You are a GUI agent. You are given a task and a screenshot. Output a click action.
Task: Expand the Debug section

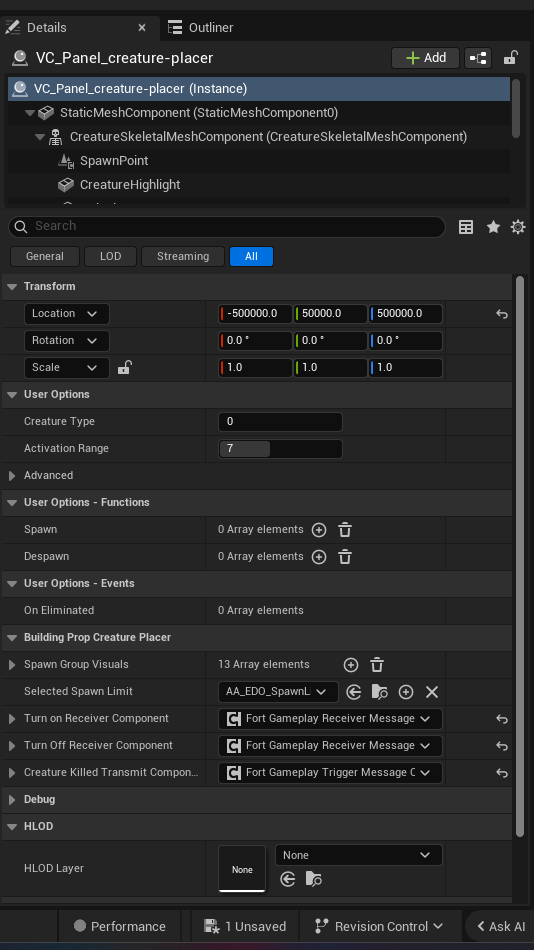(x=12, y=800)
